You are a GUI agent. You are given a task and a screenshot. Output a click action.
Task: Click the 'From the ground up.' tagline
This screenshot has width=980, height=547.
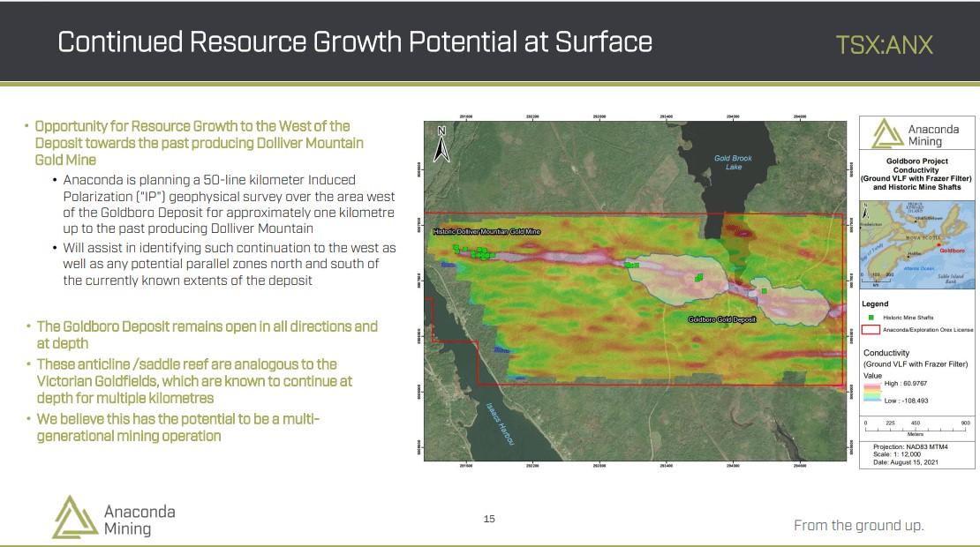click(859, 525)
